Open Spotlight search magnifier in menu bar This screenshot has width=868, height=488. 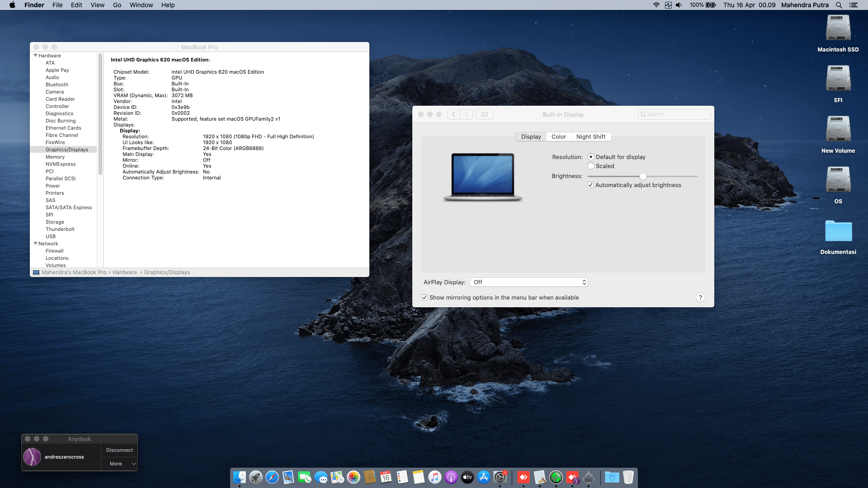[839, 5]
